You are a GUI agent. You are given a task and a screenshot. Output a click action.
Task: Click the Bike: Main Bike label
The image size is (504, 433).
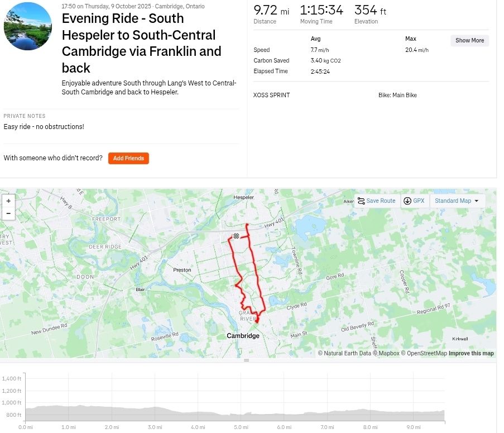point(397,96)
